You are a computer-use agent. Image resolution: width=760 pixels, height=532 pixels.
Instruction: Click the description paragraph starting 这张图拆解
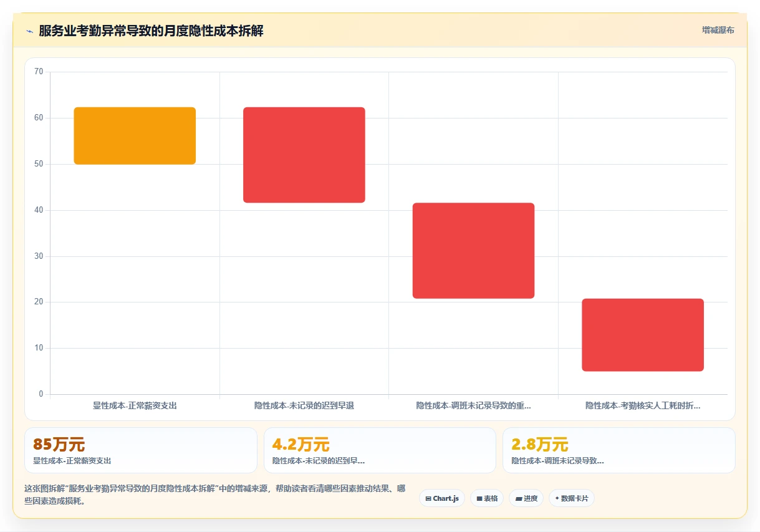coord(215,495)
